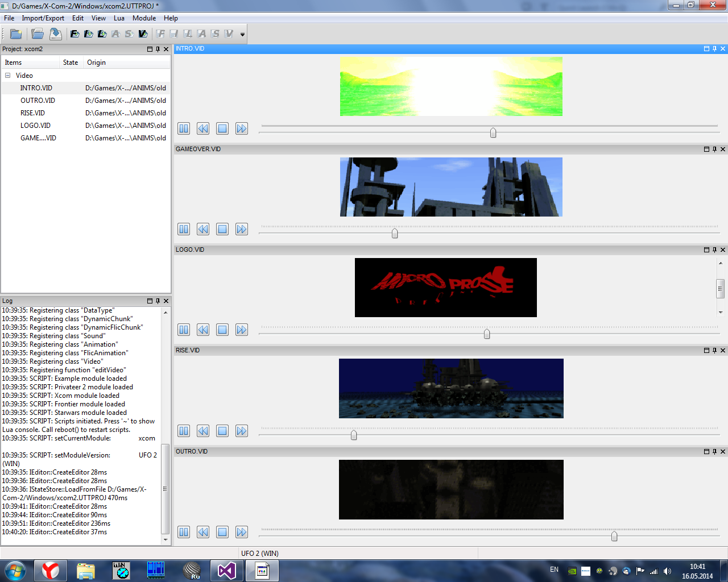Pause the INTRO.VID video

tap(184, 128)
